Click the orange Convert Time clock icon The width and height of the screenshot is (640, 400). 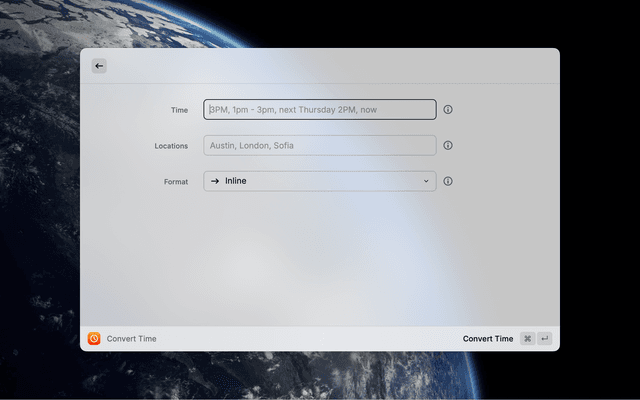(x=94, y=339)
